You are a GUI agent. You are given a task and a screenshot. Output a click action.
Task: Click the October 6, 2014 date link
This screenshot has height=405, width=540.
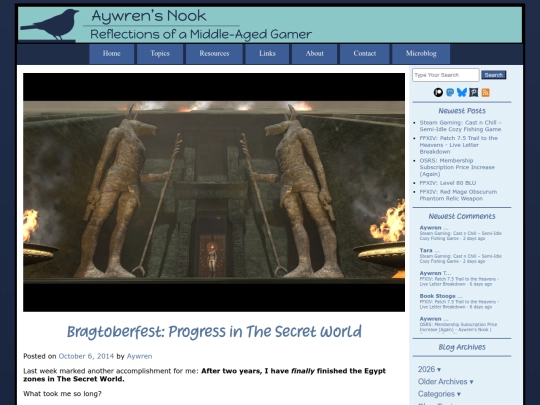click(86, 356)
